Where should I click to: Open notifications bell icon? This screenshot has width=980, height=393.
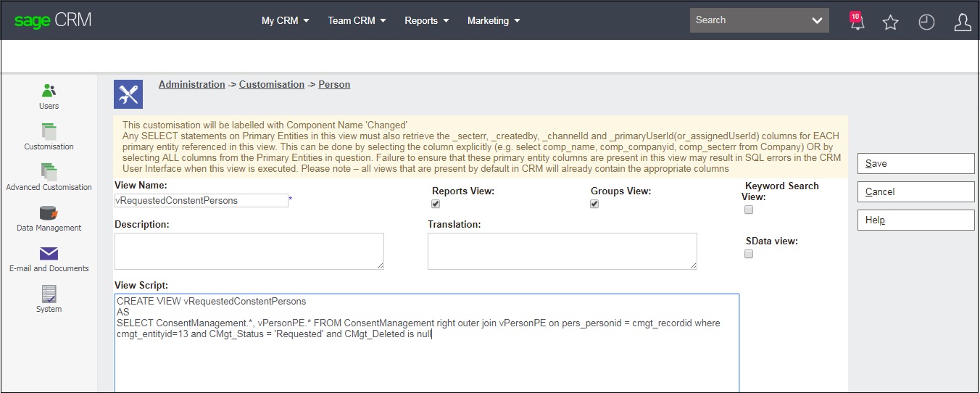857,21
